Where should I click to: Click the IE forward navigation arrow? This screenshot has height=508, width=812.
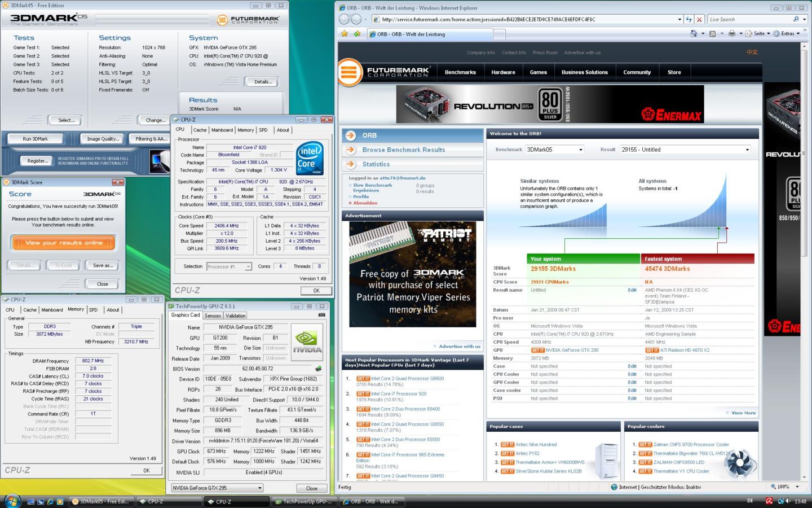(356, 19)
